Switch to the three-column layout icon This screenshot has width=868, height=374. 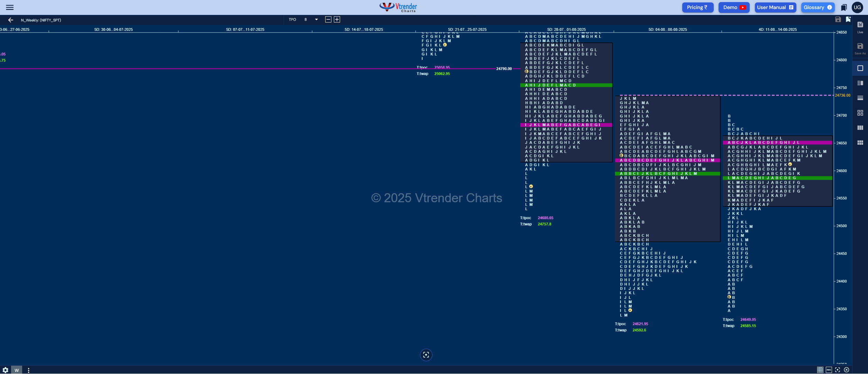point(860,128)
